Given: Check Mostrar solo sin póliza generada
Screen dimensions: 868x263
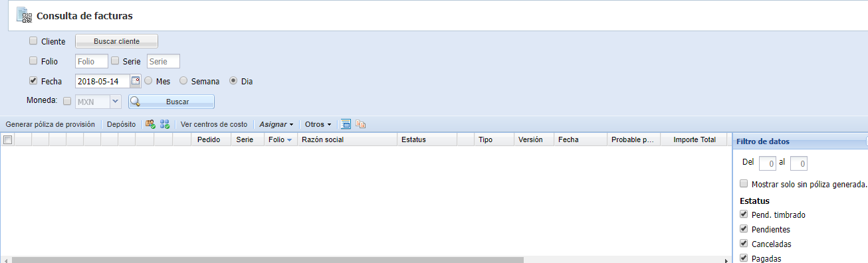Looking at the screenshot, I should (x=744, y=183).
